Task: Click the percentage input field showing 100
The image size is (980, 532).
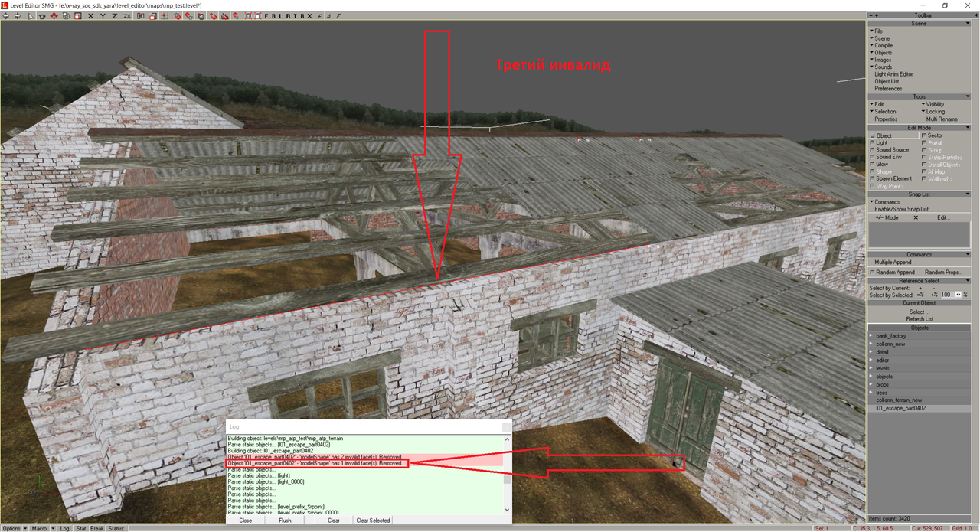Action: pyautogui.click(x=947, y=295)
